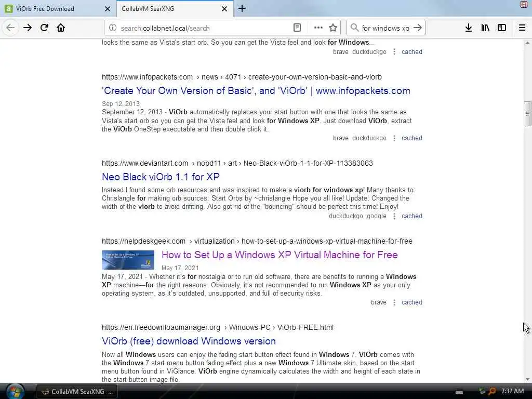Click the 'Sep 12, 2013' date text

tap(121, 104)
